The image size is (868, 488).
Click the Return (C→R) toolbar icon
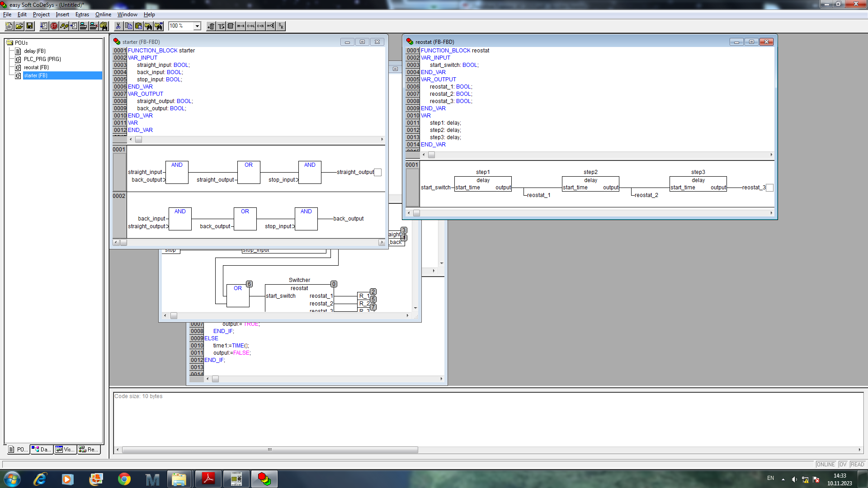tap(260, 26)
